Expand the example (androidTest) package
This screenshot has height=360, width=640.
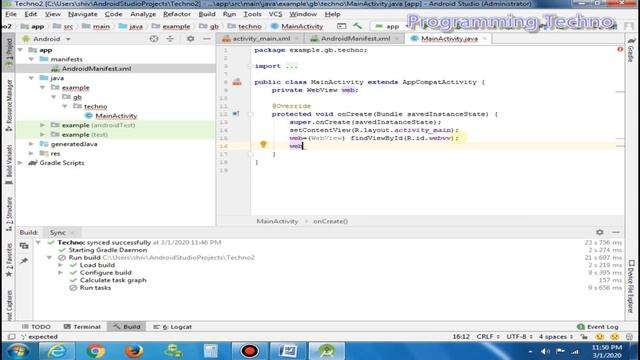pos(42,125)
